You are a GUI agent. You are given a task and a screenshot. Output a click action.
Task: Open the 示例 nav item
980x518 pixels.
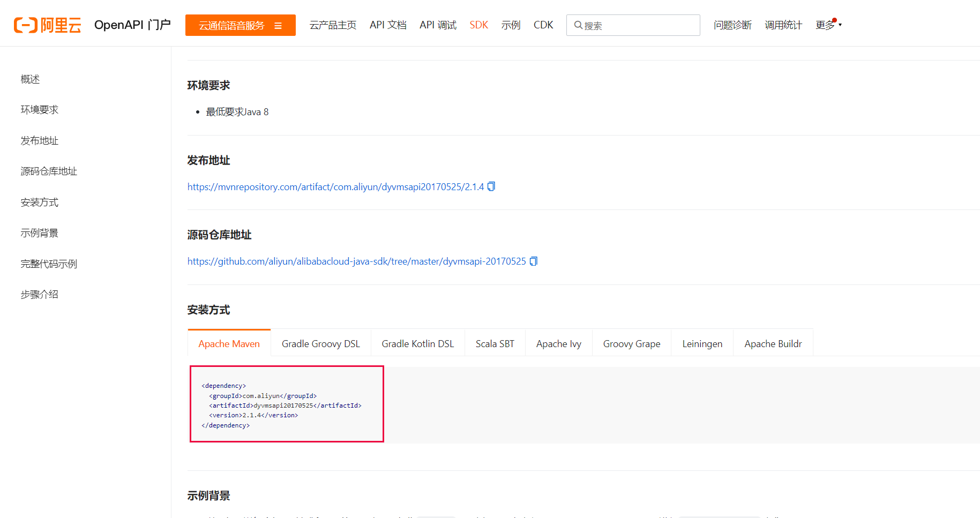(511, 25)
